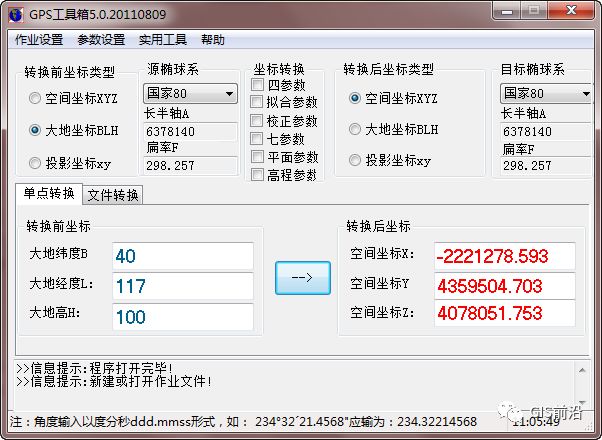This screenshot has height=440, width=602.
Task: Click the 空间坐标Z result field
Action: 505,313
